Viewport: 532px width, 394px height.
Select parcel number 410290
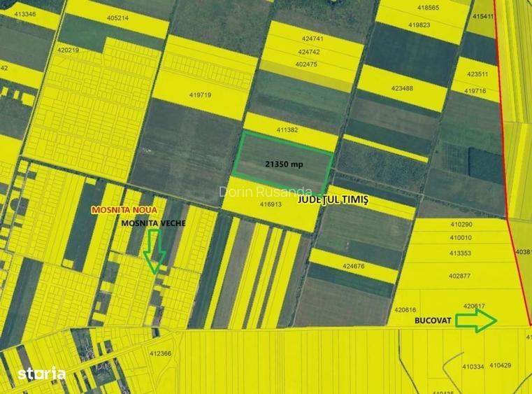coord(461,225)
